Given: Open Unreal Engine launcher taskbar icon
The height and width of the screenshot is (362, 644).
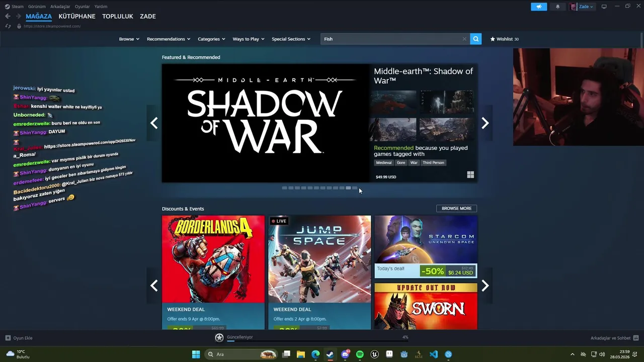Looking at the screenshot, I should tap(374, 354).
